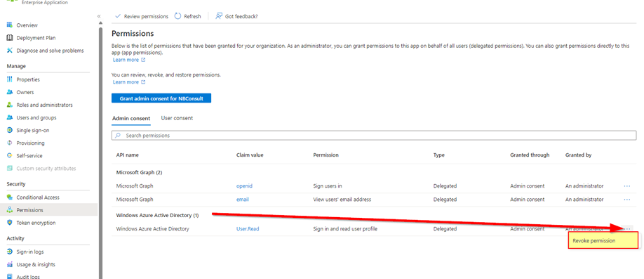Open Roles and administrators
Viewport: 644px width, 279px height.
[x=44, y=105]
